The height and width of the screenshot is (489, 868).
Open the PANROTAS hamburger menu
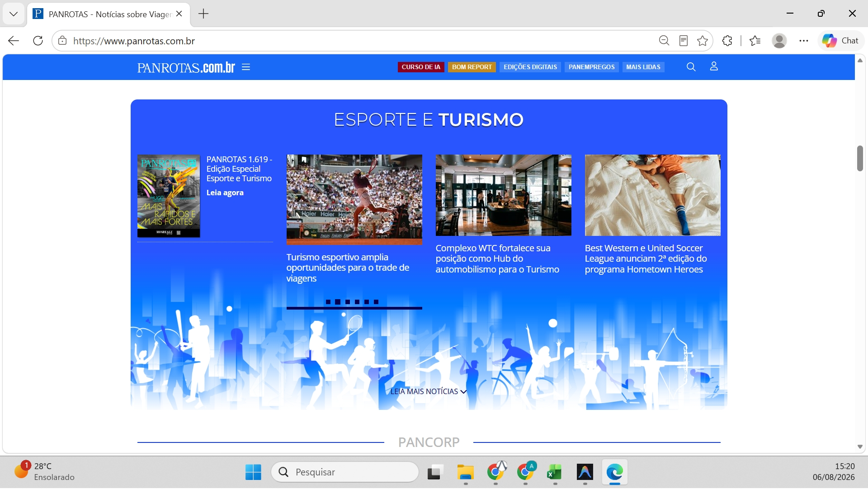pos(246,67)
